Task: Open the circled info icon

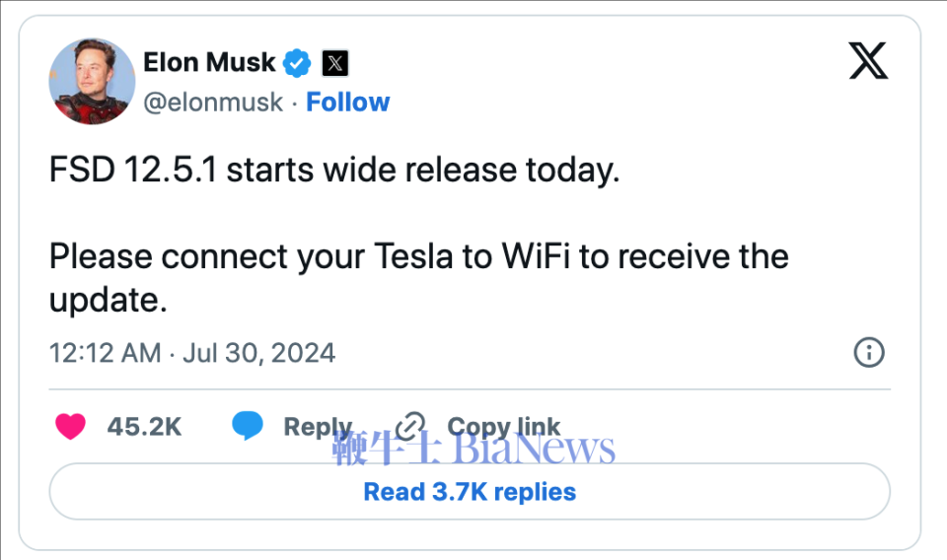Action: pyautogui.click(x=868, y=352)
